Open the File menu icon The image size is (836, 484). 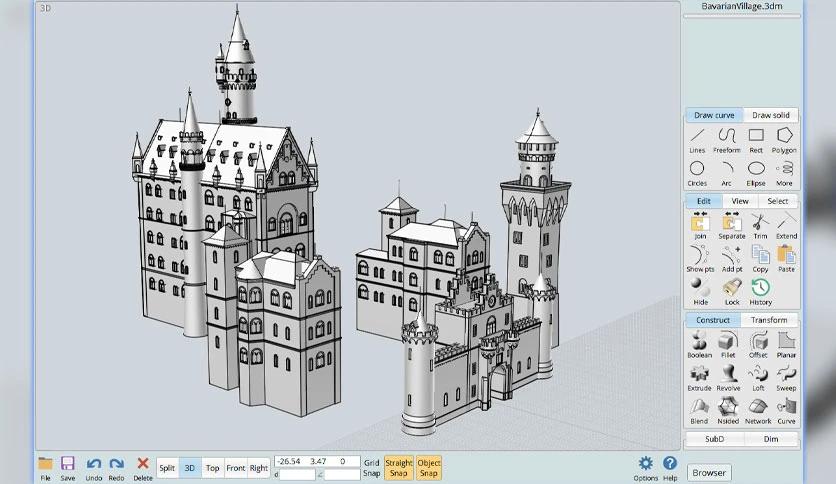click(46, 469)
